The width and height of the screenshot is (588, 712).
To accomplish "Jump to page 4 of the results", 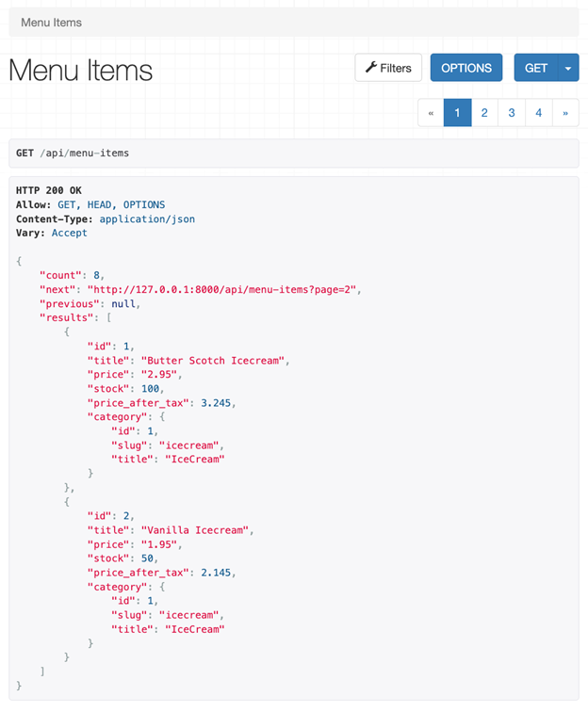I will (x=539, y=113).
